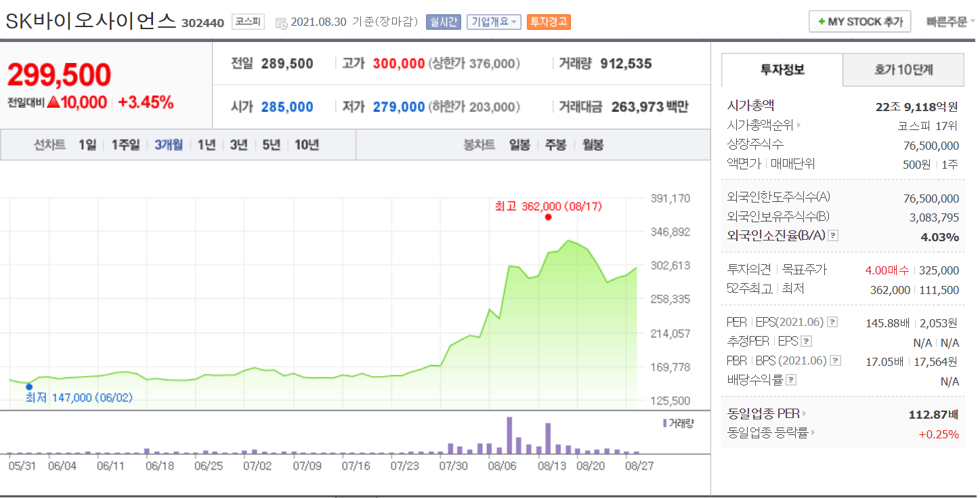Click the target price 325,000

click(x=939, y=270)
